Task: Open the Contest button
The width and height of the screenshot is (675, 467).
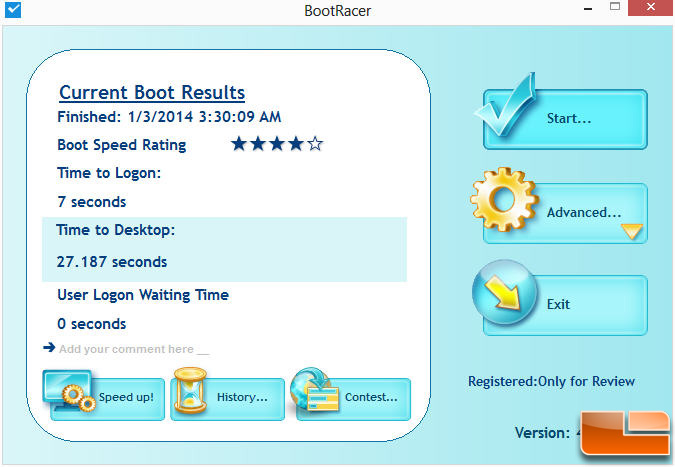Action: (353, 399)
